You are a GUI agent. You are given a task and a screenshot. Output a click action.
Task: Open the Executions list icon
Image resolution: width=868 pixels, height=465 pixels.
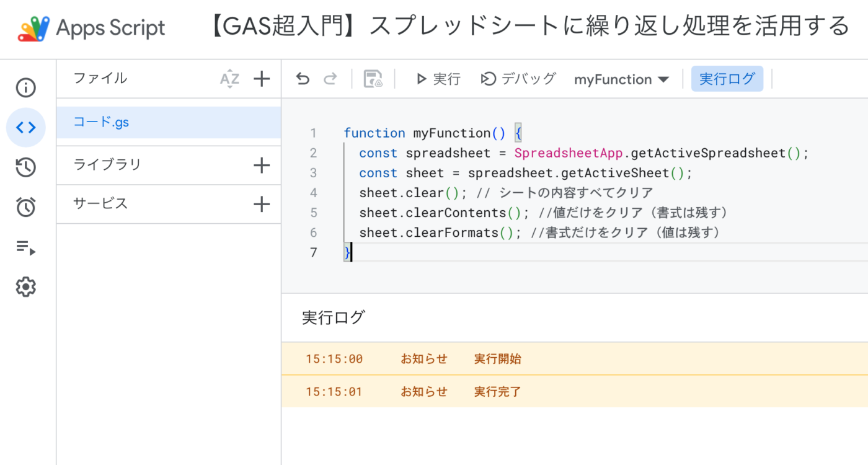point(25,248)
